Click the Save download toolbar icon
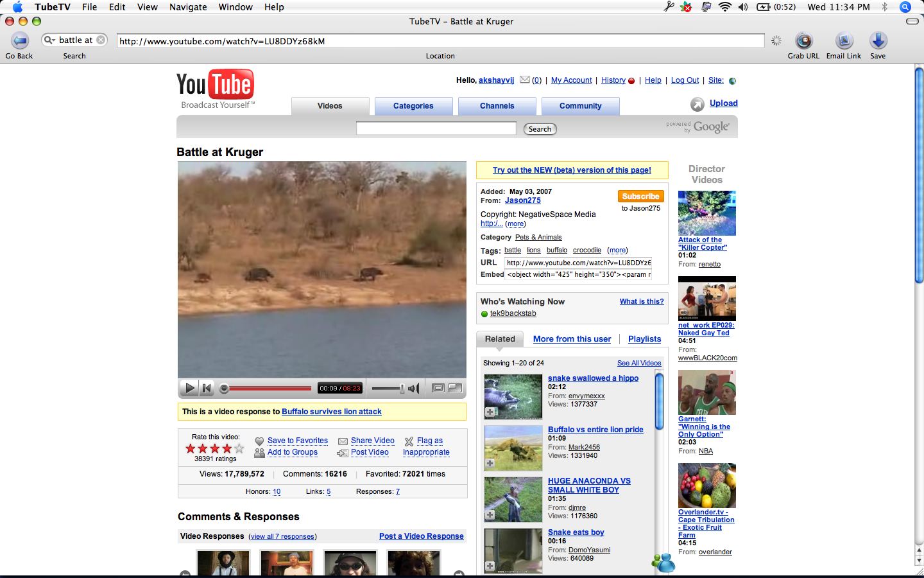Viewport: 924px width, 578px height. [x=878, y=40]
